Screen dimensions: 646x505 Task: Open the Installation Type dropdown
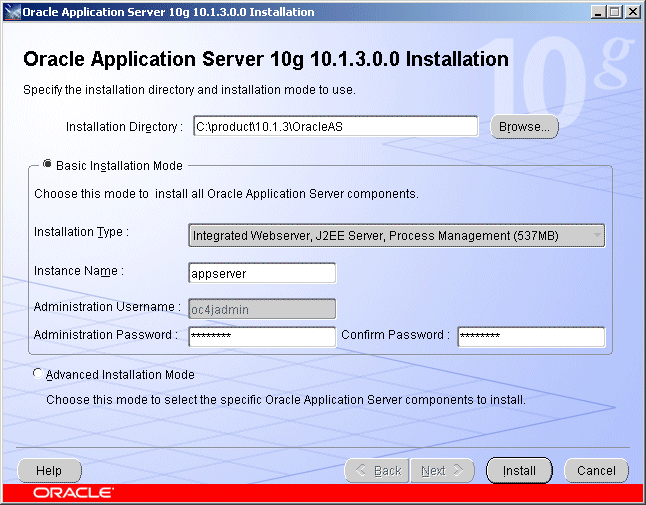397,236
